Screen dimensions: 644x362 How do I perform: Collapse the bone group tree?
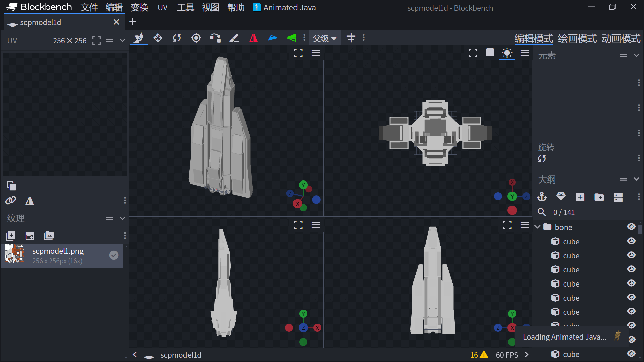coord(537,227)
